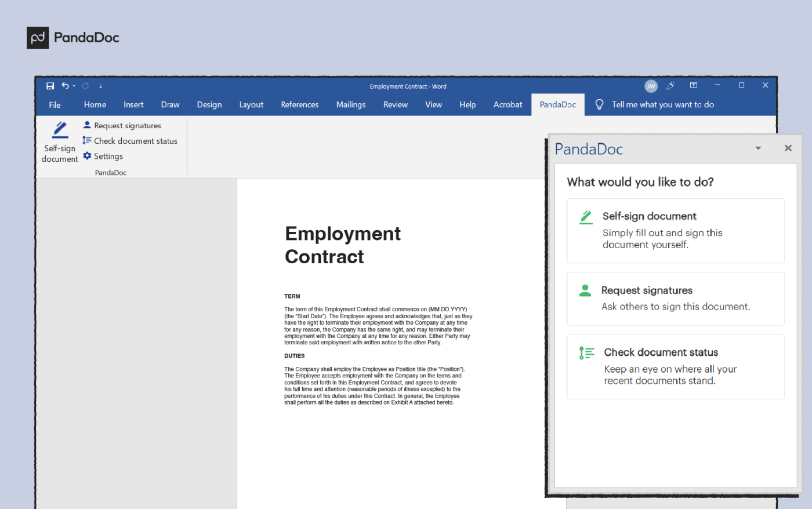Open the References tab
812x509 pixels.
pos(300,105)
